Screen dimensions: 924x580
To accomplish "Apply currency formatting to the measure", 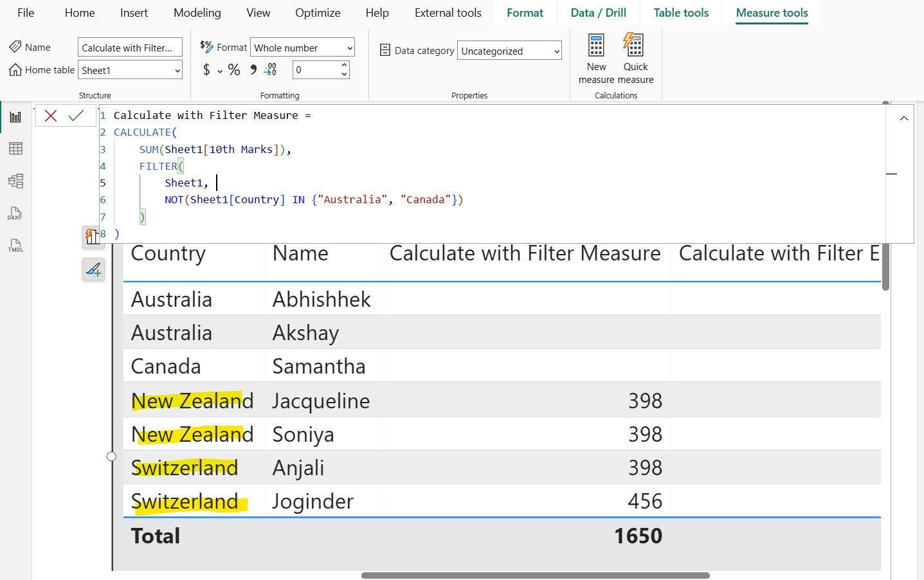I will coord(207,69).
